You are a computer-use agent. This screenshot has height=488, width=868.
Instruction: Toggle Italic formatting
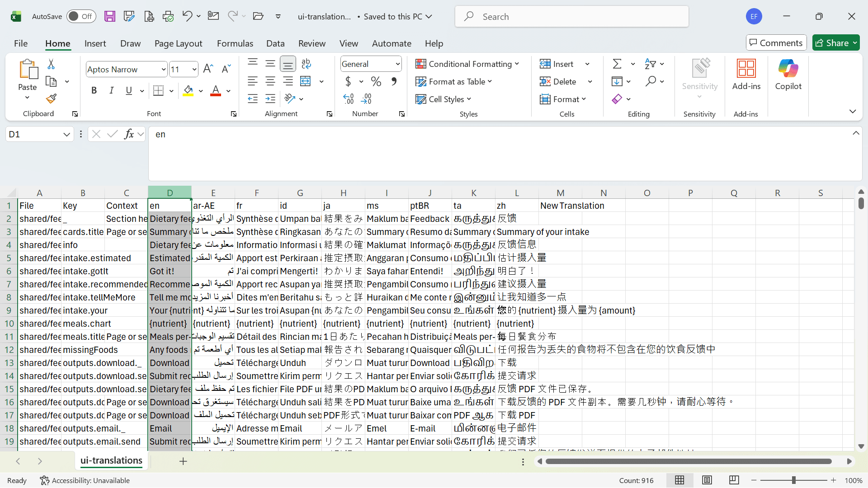pos(111,90)
